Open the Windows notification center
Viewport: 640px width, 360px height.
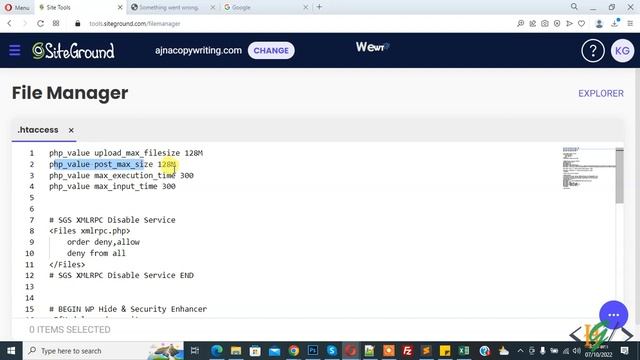pyautogui.click(x=624, y=351)
